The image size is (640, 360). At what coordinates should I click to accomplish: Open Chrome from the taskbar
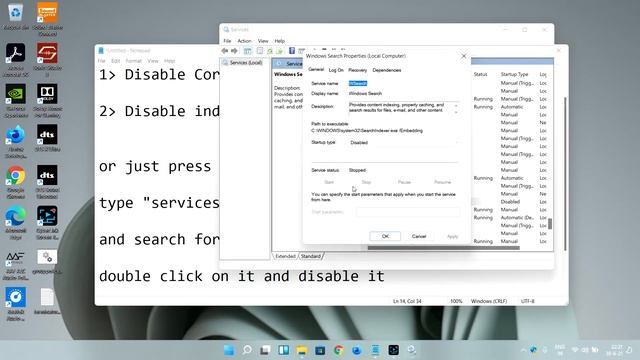pos(338,350)
